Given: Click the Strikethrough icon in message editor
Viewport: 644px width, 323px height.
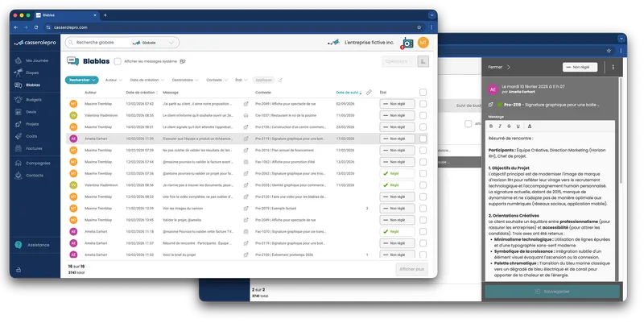Looking at the screenshot, I should (509, 126).
